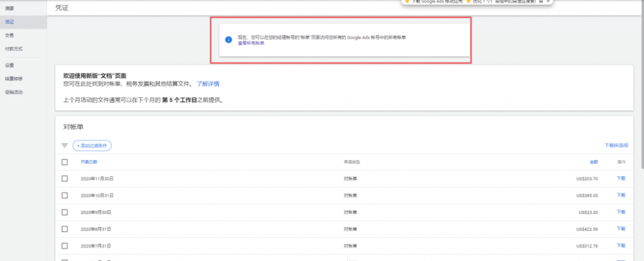
Task: Open 付款方式 sidebar item
Action: pyautogui.click(x=14, y=49)
